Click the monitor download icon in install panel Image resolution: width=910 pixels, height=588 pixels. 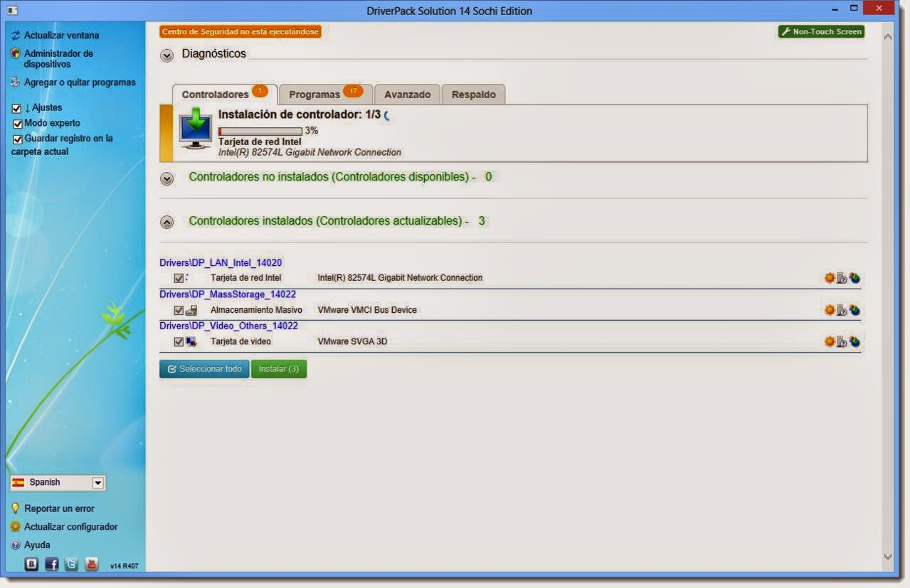point(196,130)
